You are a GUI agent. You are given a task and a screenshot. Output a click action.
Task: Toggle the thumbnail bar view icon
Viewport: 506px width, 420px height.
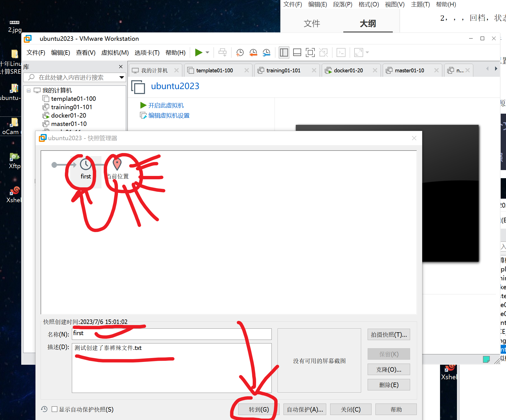pos(297,52)
